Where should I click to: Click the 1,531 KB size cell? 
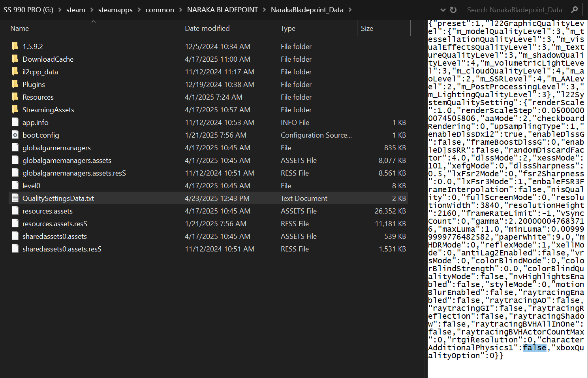(x=392, y=249)
